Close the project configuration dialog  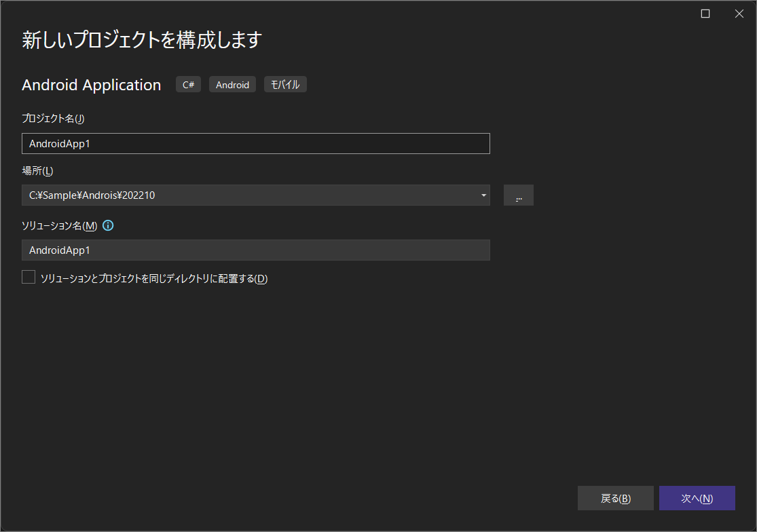point(739,13)
